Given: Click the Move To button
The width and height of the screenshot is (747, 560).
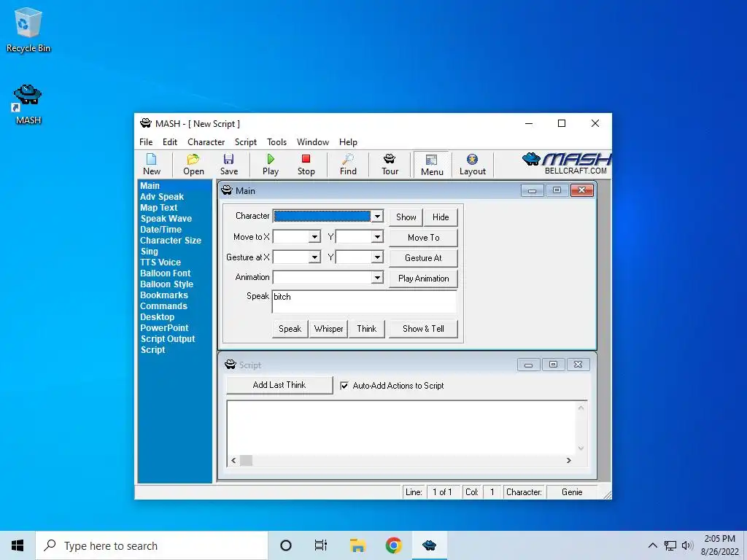Looking at the screenshot, I should click(x=424, y=238).
